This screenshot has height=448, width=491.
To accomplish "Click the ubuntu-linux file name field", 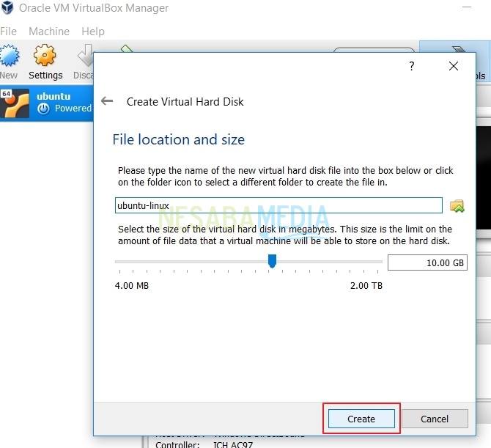I will (x=278, y=205).
